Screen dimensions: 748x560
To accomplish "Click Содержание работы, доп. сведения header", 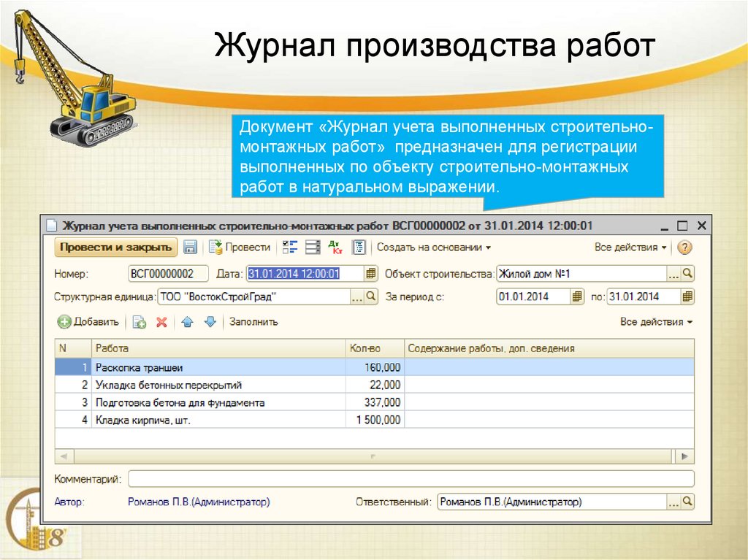I will pos(549,348).
